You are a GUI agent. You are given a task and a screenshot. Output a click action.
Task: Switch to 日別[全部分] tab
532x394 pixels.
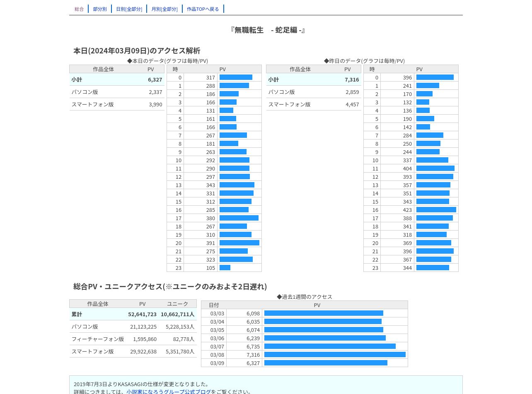point(129,9)
